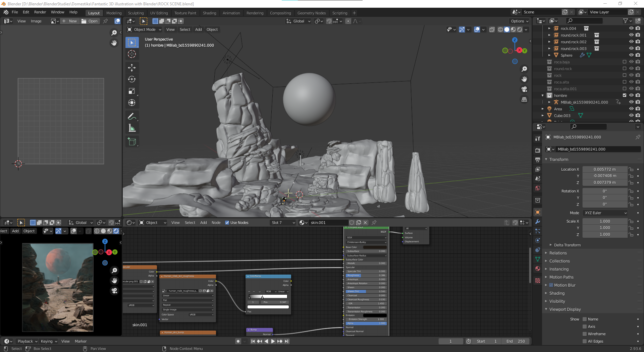Open the Object Data properties tab
The image size is (644, 352).
[x=538, y=259]
